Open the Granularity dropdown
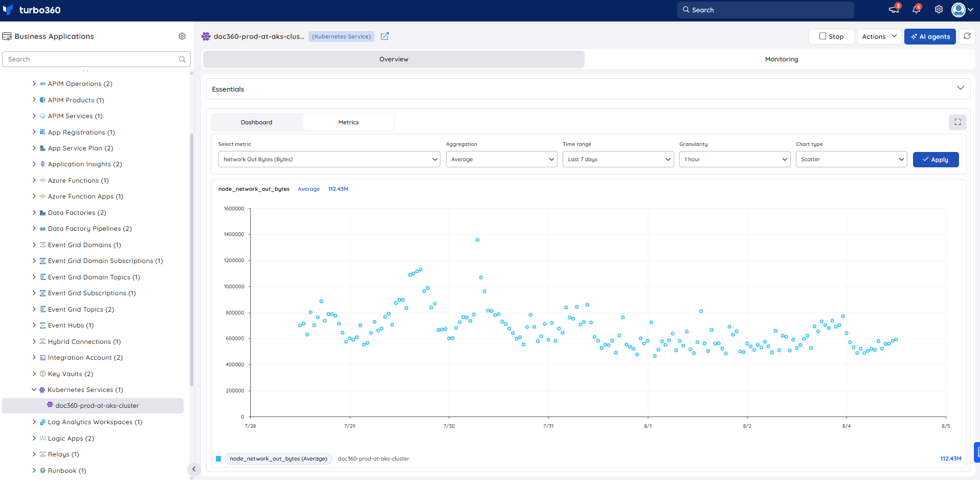Screen dimensions: 980x480 click(x=734, y=159)
